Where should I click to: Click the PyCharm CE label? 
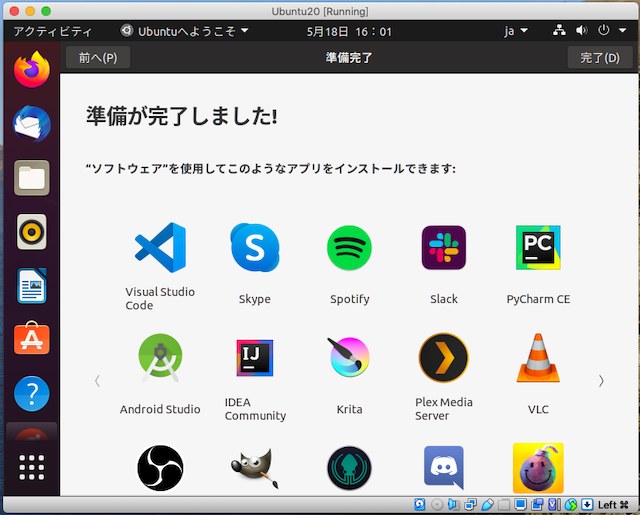538,299
